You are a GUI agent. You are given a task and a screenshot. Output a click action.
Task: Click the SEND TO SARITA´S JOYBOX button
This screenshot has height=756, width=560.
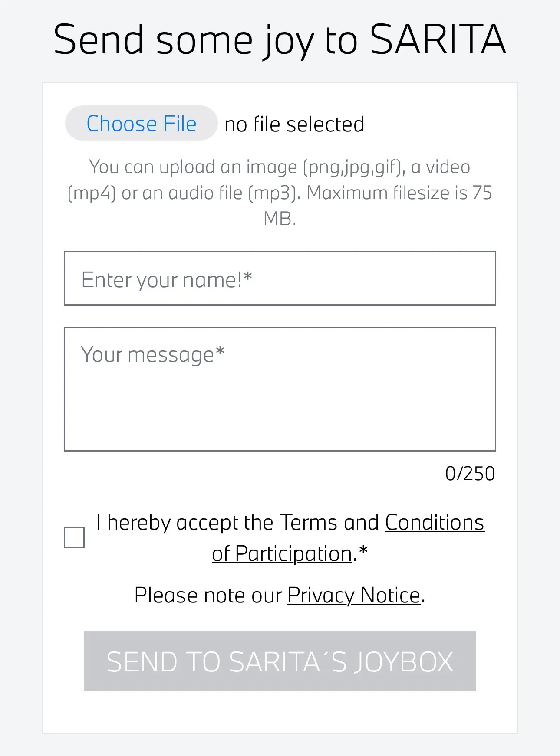(280, 661)
